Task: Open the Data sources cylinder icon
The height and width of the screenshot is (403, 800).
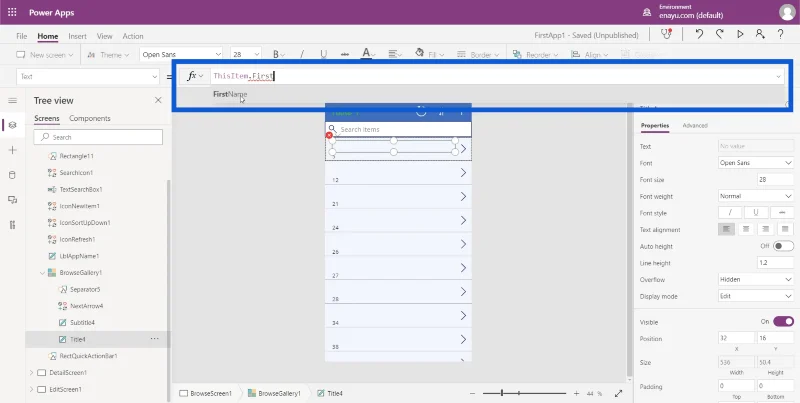Action: (12, 175)
